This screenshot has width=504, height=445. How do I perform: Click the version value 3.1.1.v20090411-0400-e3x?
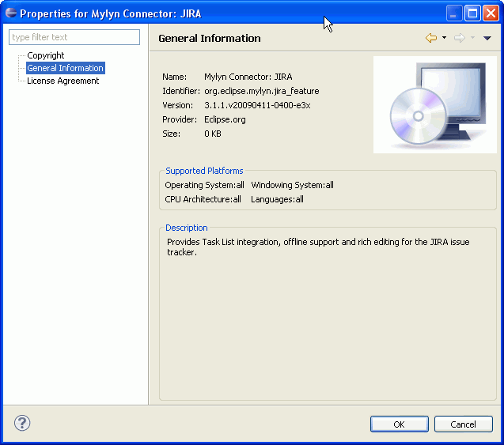click(x=257, y=105)
